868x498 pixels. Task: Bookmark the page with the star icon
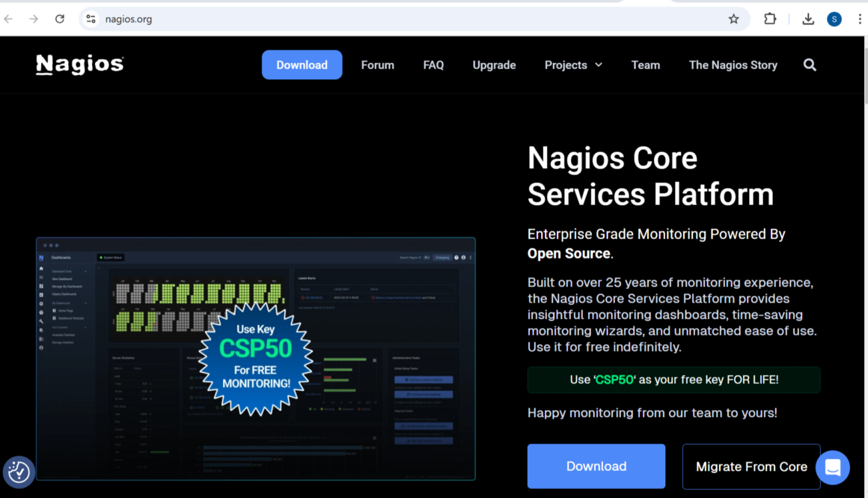(x=733, y=19)
